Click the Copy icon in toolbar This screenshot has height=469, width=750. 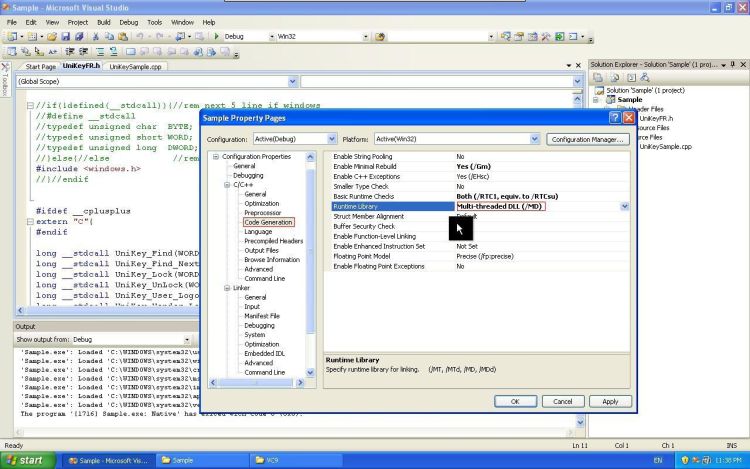pos(110,36)
